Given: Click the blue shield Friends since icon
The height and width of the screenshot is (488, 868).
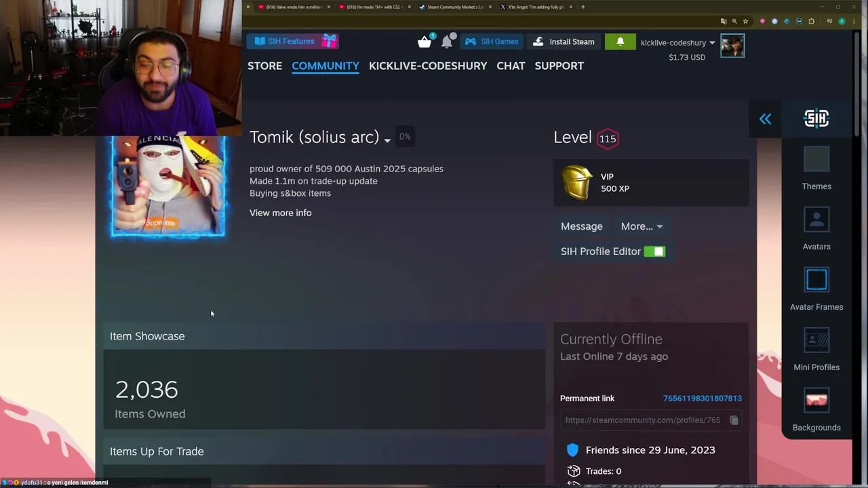Looking at the screenshot, I should 572,450.
